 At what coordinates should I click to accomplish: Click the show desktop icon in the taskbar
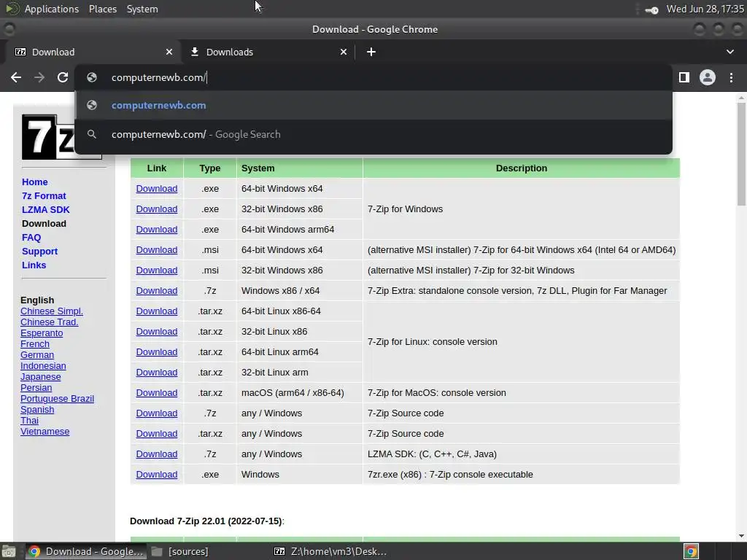coord(9,552)
